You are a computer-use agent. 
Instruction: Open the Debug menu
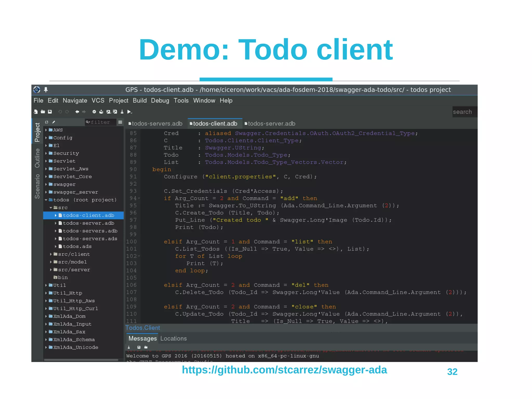pos(160,101)
